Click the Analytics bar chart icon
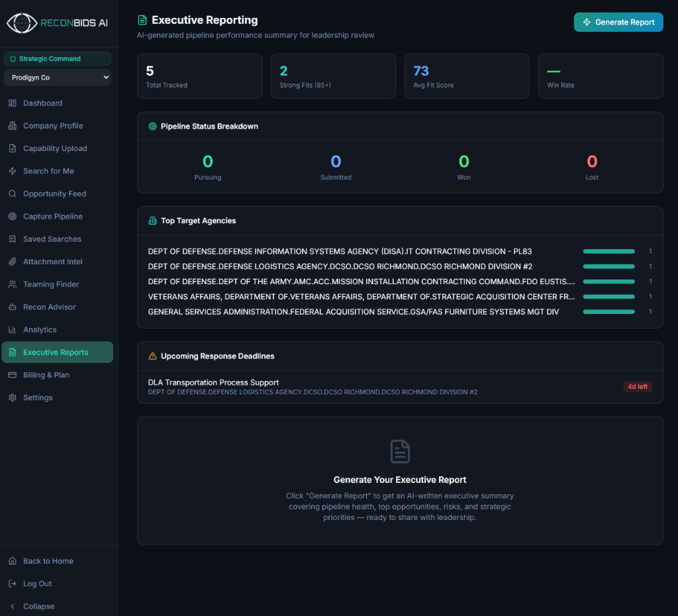Screen dimensions: 678x616 (13, 330)
